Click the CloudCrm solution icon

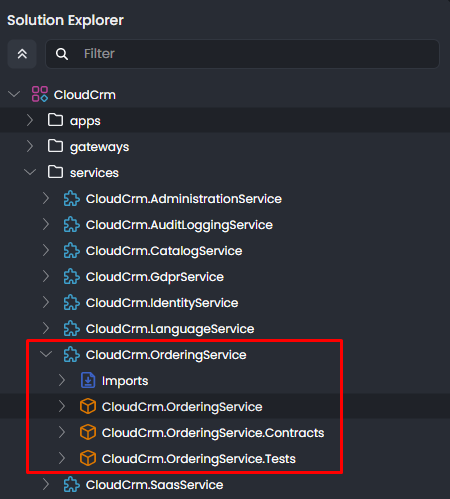pos(40,94)
